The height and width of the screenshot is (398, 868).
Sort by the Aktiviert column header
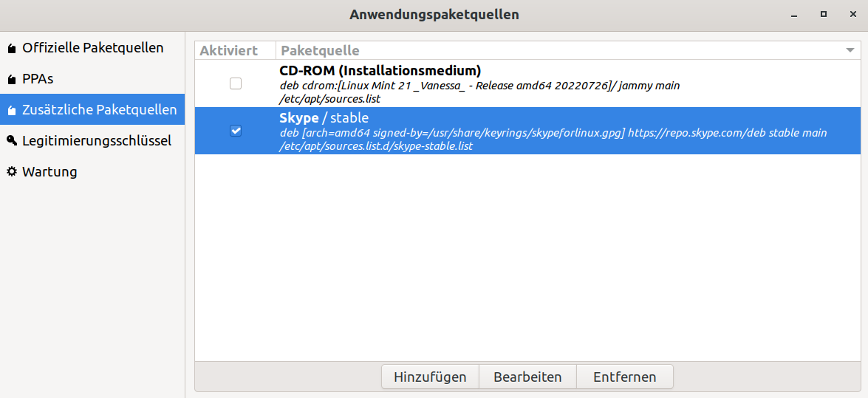point(228,51)
